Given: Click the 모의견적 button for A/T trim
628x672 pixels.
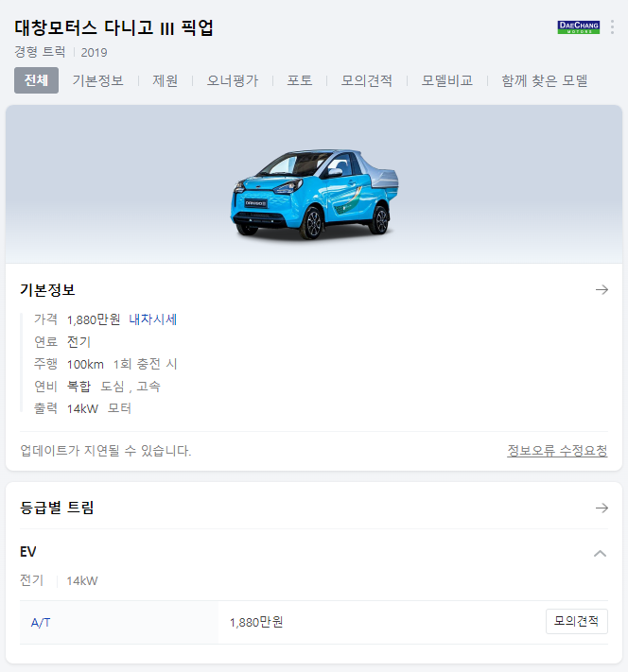Looking at the screenshot, I should click(x=577, y=621).
